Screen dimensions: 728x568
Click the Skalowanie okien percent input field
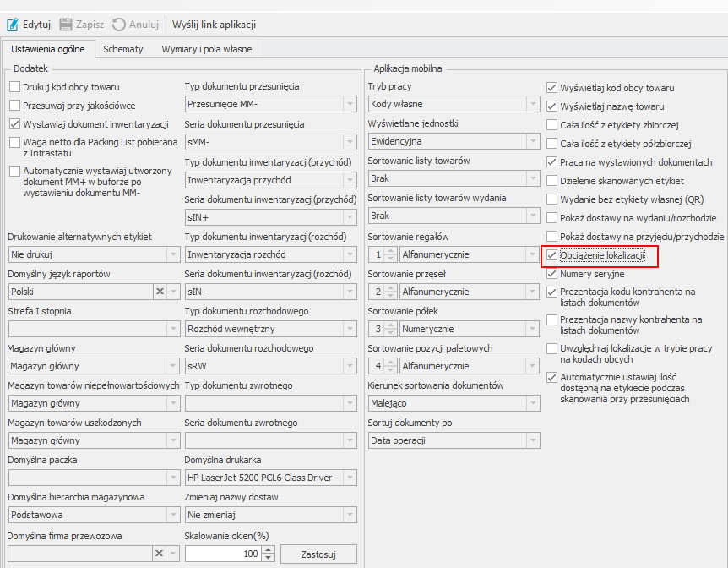pos(221,554)
